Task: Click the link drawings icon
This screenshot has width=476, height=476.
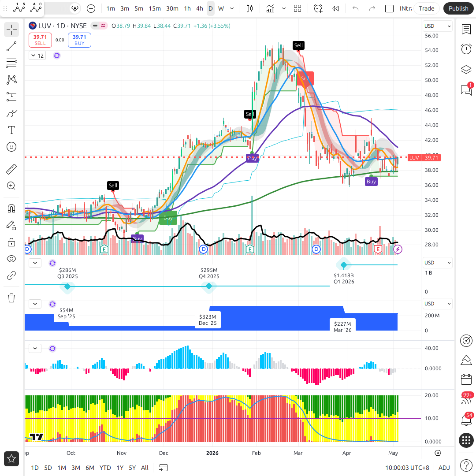Action: pyautogui.click(x=11, y=275)
